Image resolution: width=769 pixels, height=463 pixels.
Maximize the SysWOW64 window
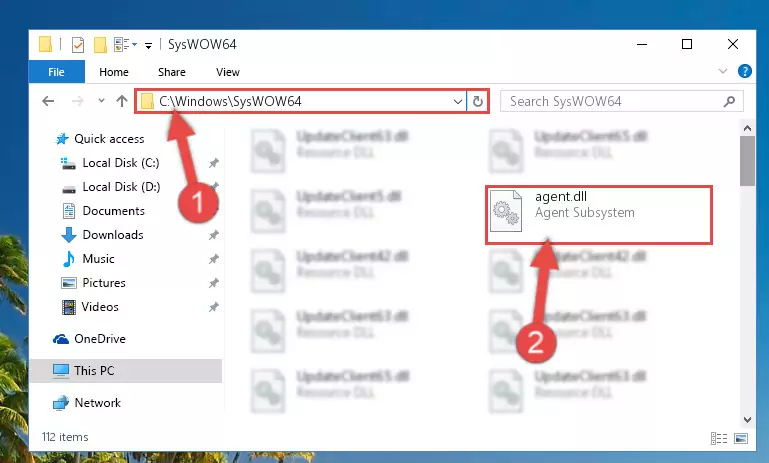coord(687,45)
